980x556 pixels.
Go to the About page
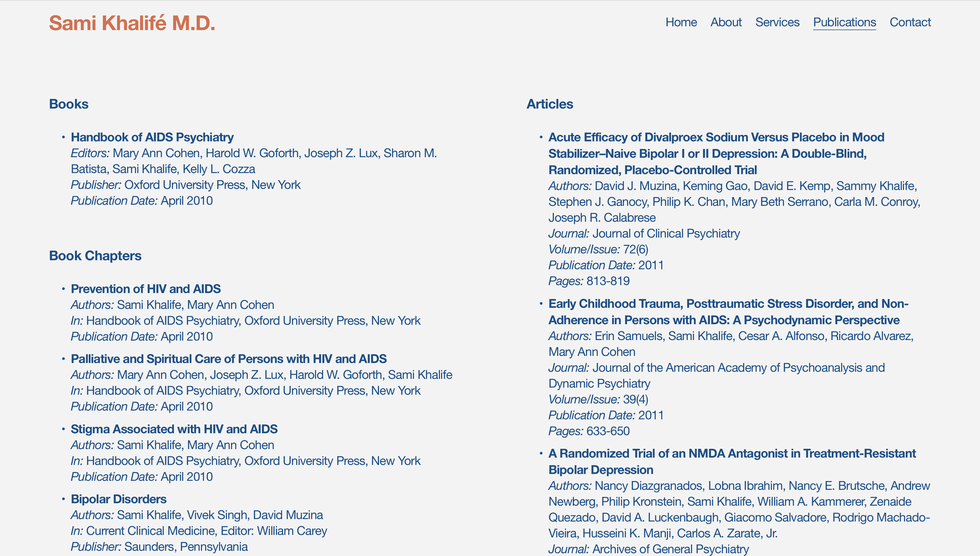click(726, 22)
